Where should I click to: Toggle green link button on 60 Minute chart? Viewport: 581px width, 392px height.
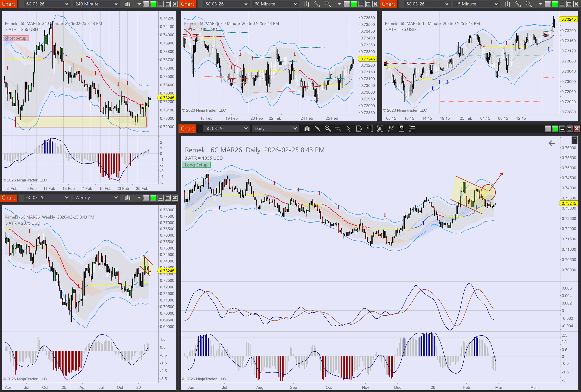(x=354, y=4)
